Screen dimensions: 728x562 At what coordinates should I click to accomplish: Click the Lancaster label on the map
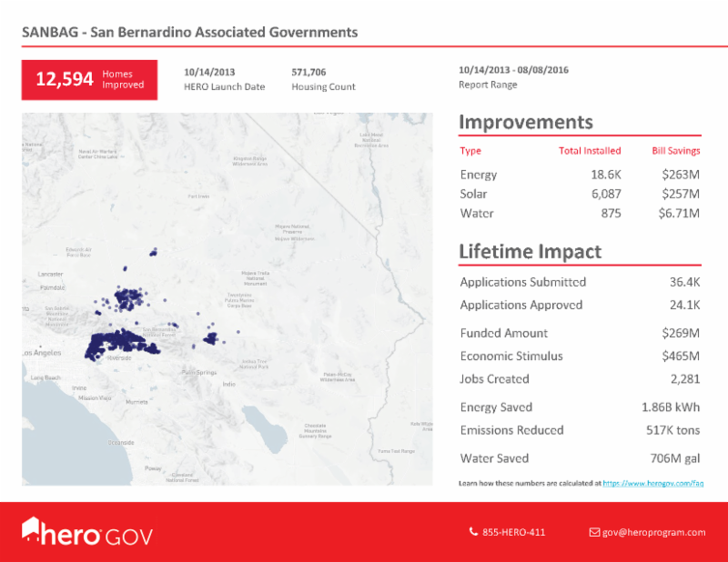[49, 273]
